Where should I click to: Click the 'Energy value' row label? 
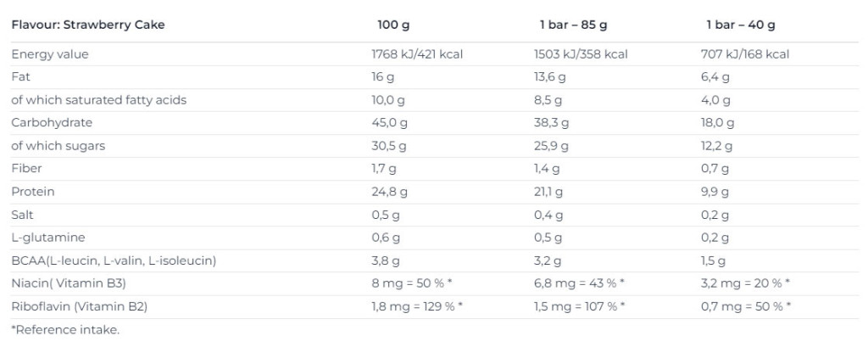point(50,54)
